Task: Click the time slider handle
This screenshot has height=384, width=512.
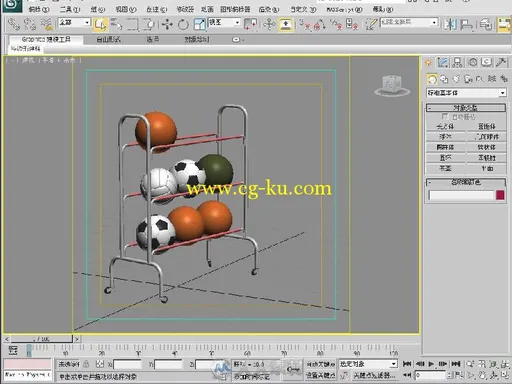Action: (42, 339)
